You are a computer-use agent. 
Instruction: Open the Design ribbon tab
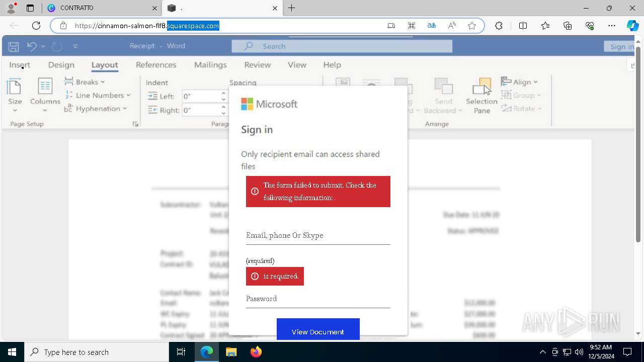(x=61, y=65)
